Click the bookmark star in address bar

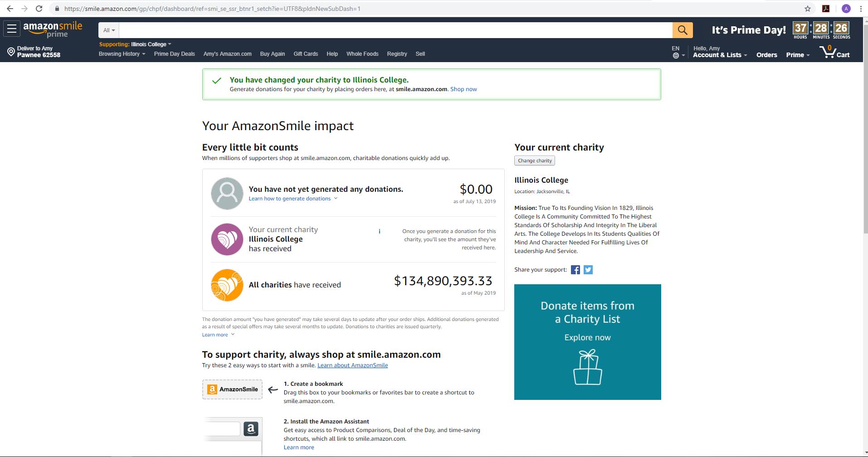click(807, 8)
